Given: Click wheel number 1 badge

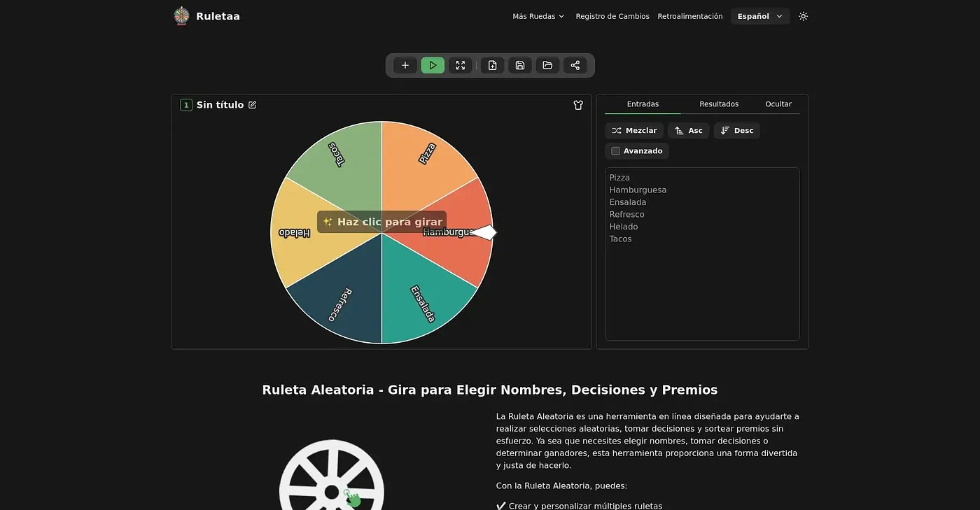Looking at the screenshot, I should pyautogui.click(x=186, y=105).
